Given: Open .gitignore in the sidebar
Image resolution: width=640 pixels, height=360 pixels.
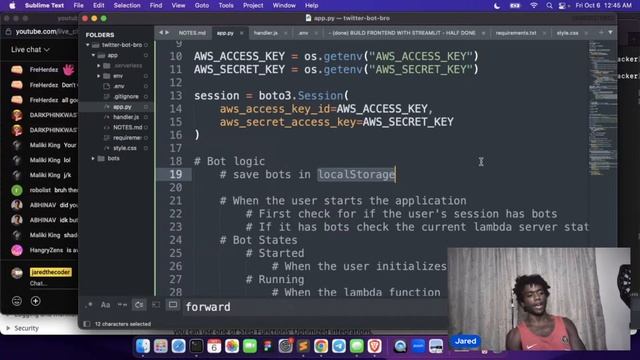Looking at the screenshot, I should (x=126, y=96).
